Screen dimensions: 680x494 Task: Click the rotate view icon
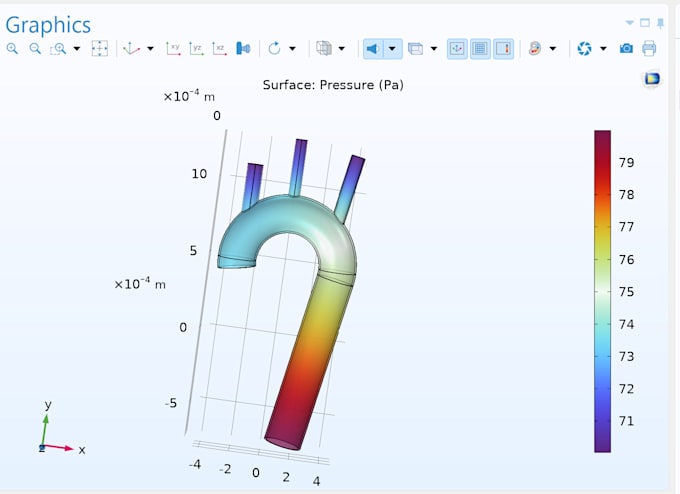click(274, 49)
